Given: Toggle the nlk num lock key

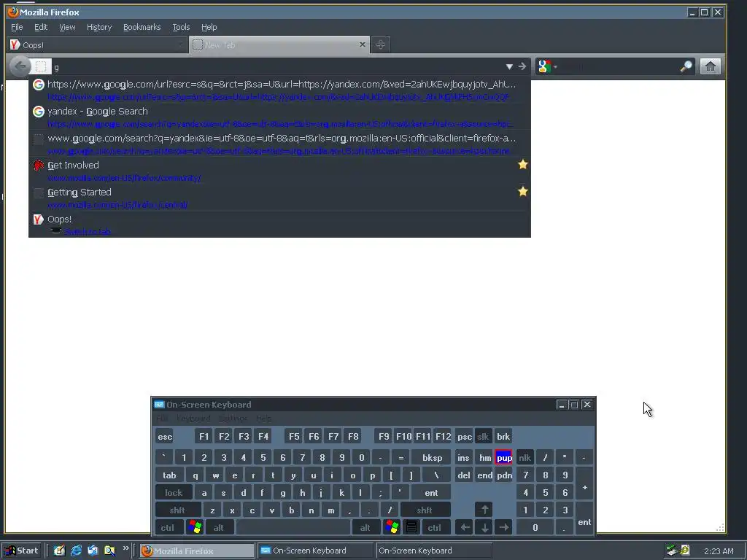Looking at the screenshot, I should click(x=525, y=458).
